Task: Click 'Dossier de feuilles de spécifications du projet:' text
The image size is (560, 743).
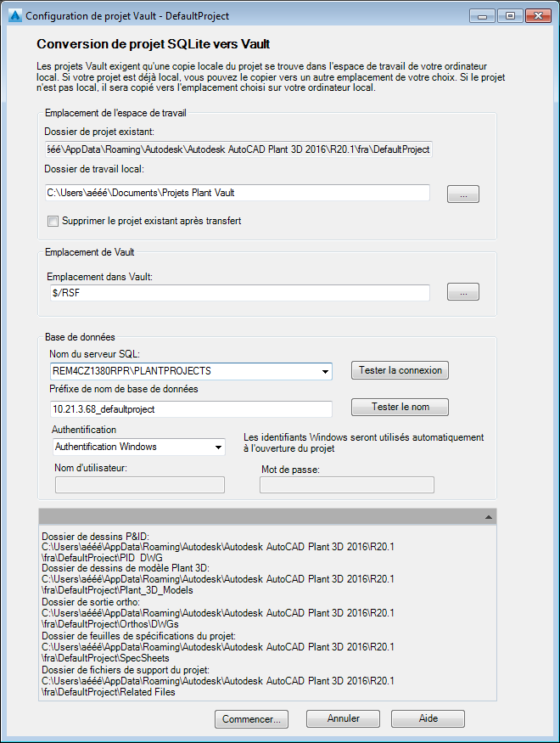Action: pyautogui.click(x=138, y=636)
